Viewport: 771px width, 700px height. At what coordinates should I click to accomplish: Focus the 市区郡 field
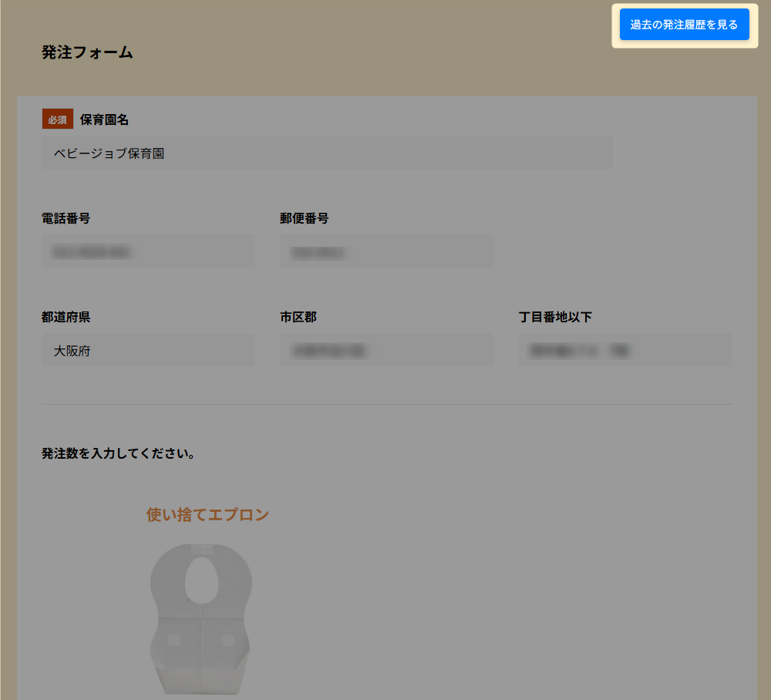click(x=386, y=351)
